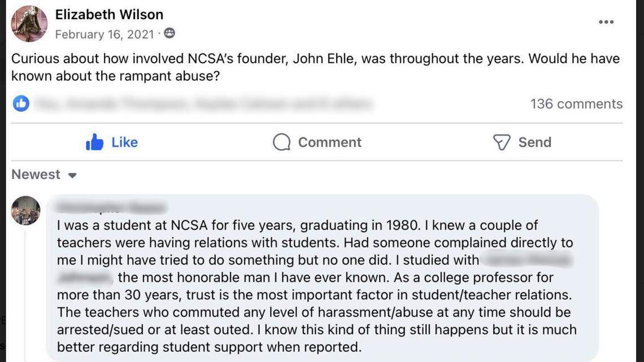This screenshot has height=362, width=644.
Task: Select the Like action button
Action: (x=112, y=142)
